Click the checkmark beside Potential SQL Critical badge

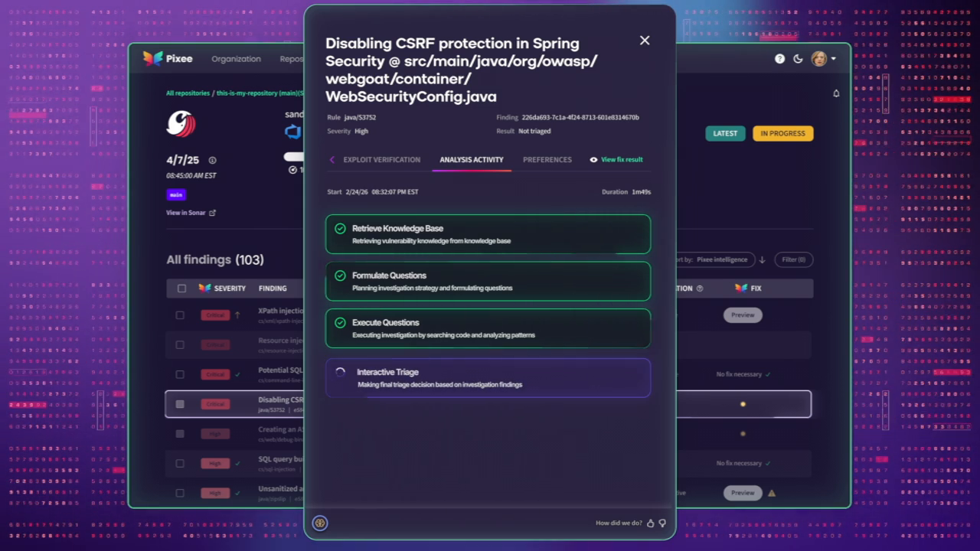(x=238, y=375)
